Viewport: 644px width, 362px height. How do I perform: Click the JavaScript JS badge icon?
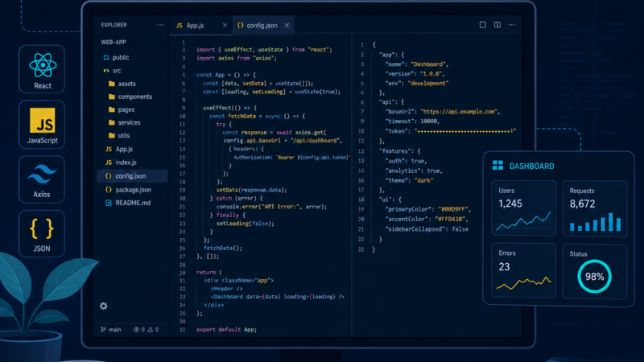click(x=43, y=120)
